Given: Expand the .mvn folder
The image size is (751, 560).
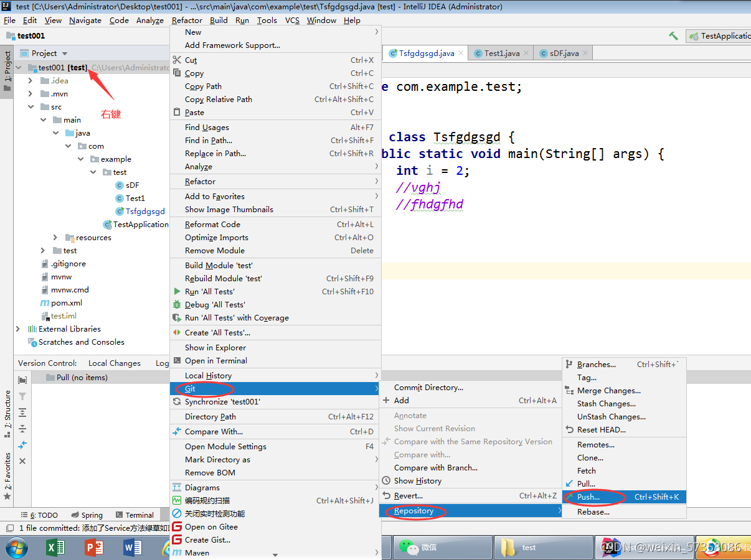Looking at the screenshot, I should tap(31, 93).
